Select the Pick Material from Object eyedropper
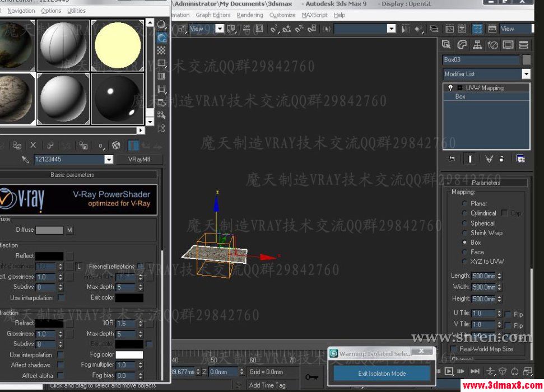Screen dimensions: 544x392 tap(24, 158)
